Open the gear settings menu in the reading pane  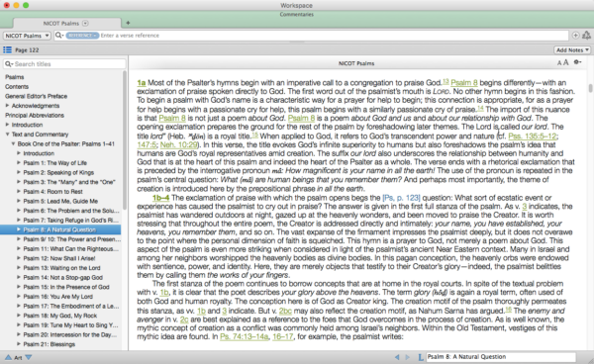tap(577, 62)
